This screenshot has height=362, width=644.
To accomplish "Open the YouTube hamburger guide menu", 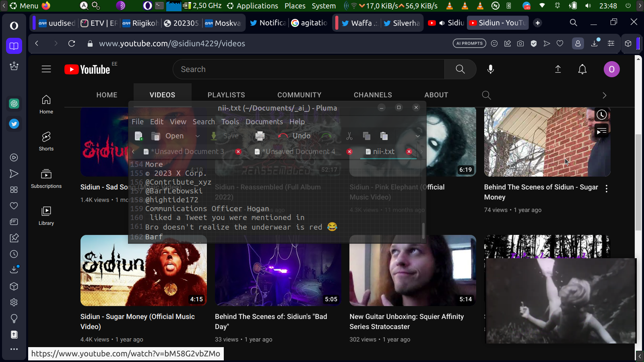I will point(46,69).
